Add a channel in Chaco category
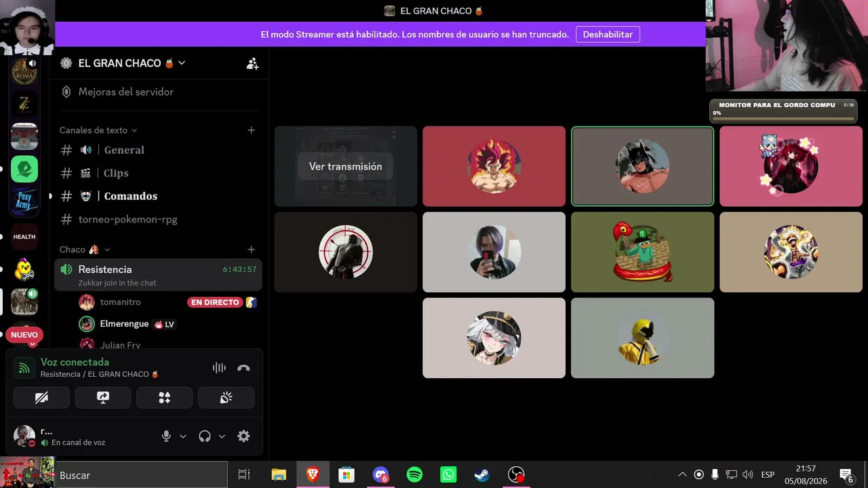868x488 pixels. pyautogui.click(x=251, y=249)
